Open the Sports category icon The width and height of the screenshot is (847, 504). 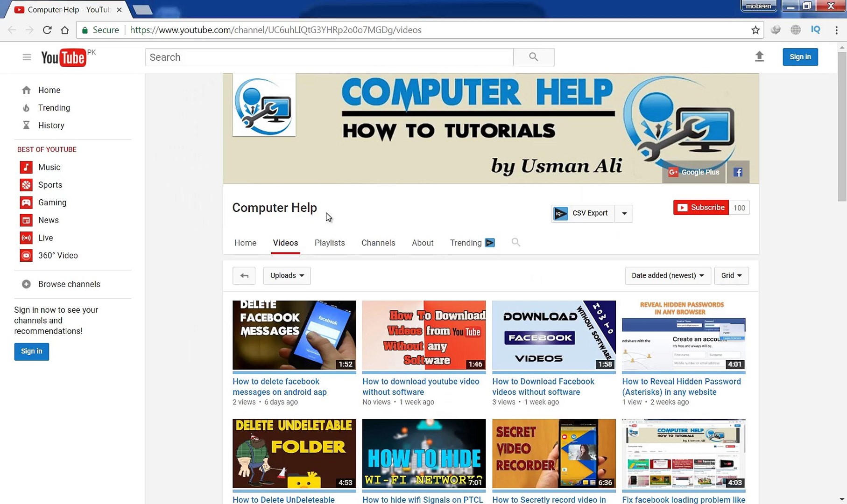(26, 185)
